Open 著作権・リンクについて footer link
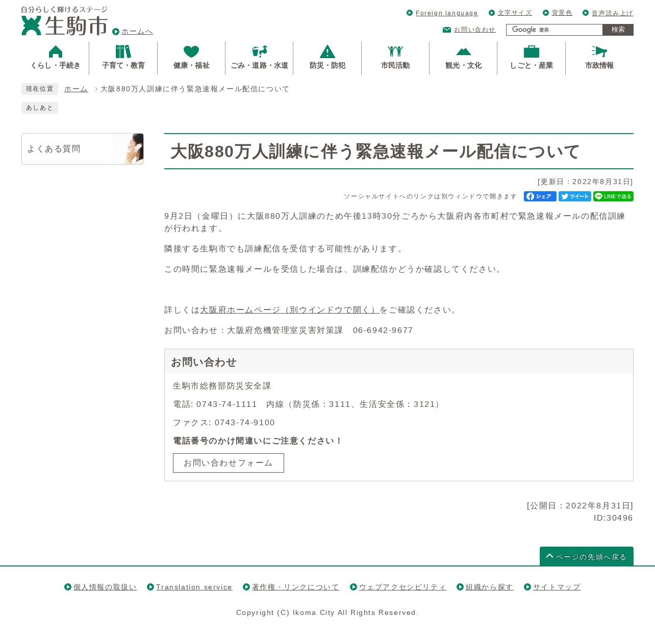 point(295,587)
